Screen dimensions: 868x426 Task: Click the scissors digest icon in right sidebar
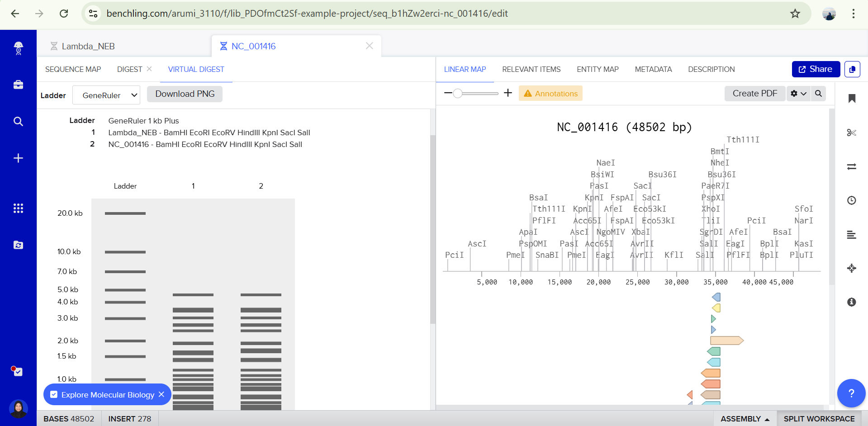pyautogui.click(x=851, y=133)
